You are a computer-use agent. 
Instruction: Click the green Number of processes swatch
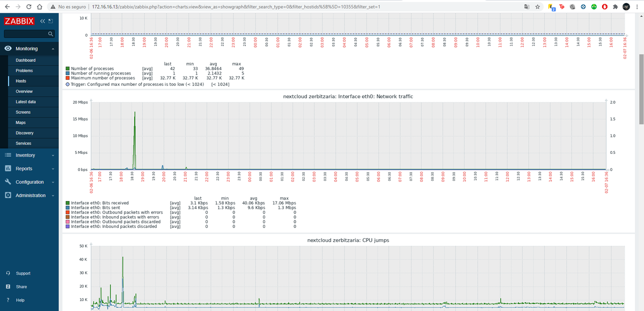[x=67, y=69]
